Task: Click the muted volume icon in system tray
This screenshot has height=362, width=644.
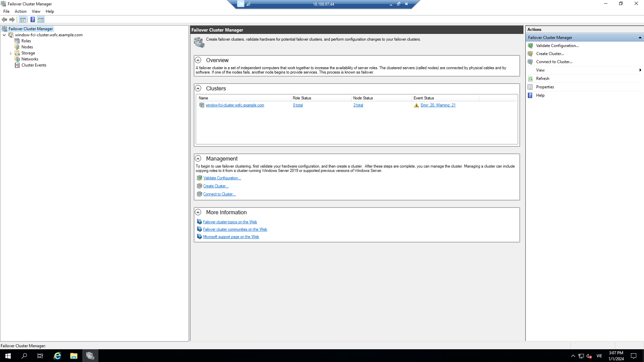Action: tap(589, 356)
